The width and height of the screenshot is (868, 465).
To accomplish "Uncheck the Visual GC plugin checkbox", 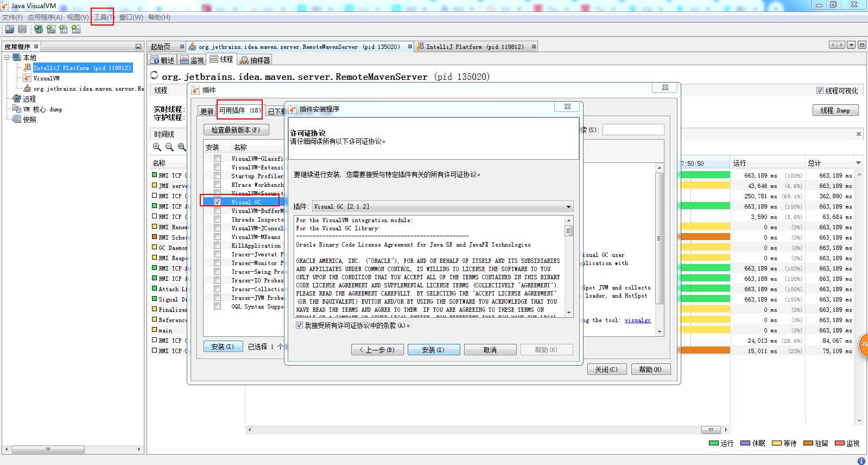I will [217, 202].
